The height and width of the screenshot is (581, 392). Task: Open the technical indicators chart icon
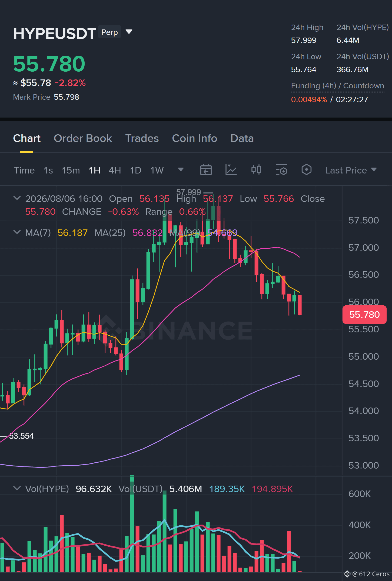click(x=231, y=170)
